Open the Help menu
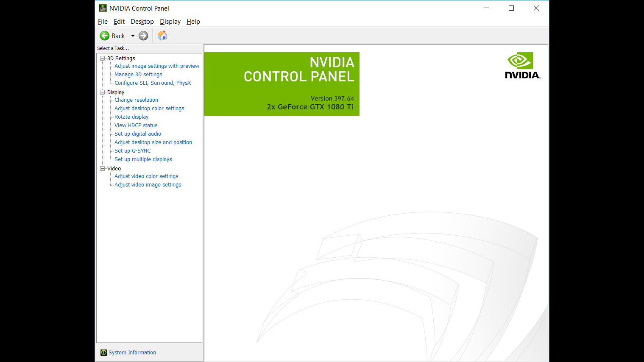This screenshot has height=362, width=644. tap(193, 22)
